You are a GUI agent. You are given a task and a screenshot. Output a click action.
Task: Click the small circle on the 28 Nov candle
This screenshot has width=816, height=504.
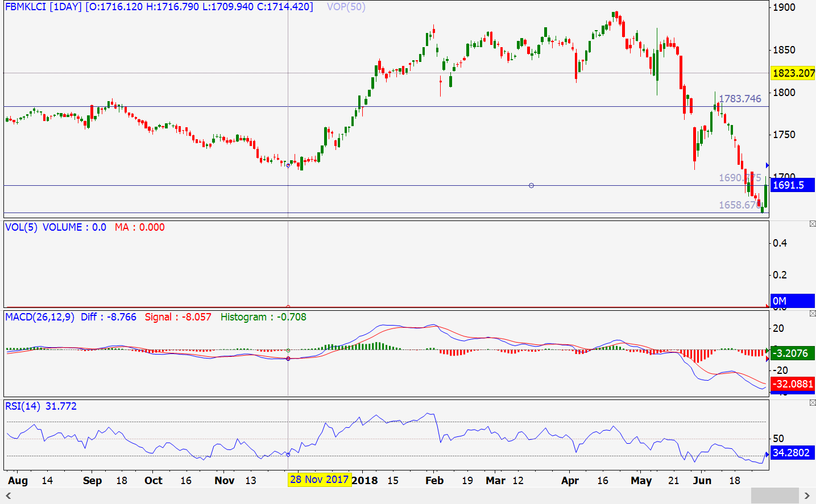point(288,166)
